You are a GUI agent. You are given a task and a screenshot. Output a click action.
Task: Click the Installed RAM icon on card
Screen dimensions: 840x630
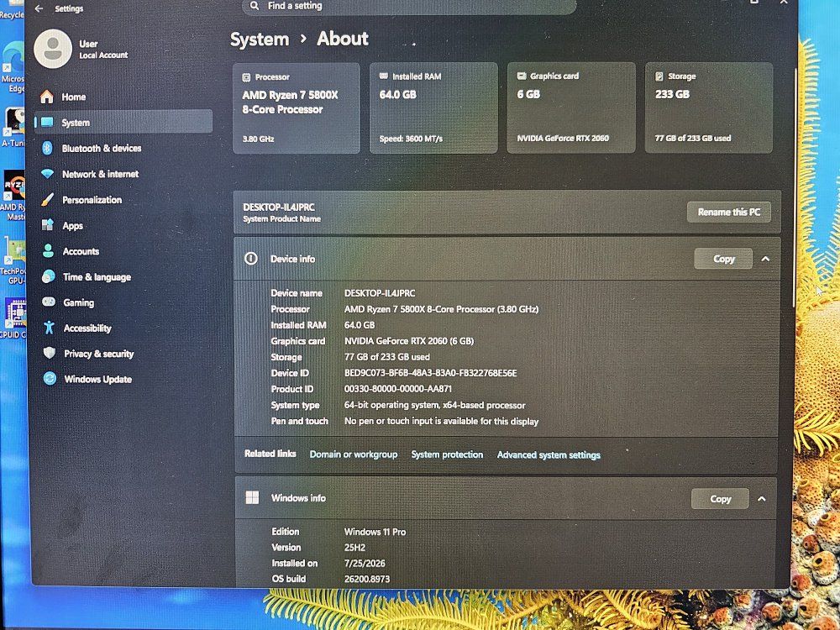[384, 76]
